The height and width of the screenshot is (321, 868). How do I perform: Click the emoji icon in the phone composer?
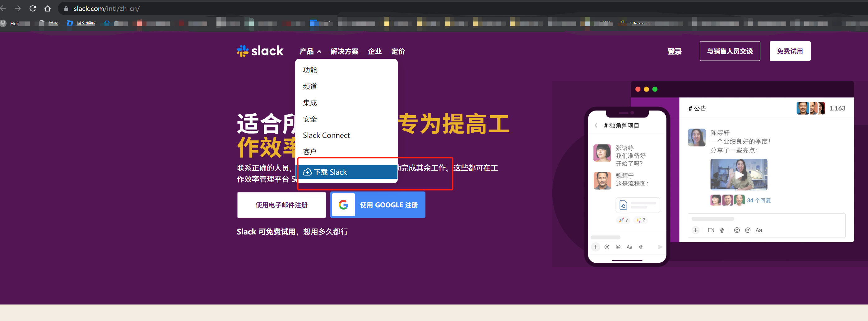tap(607, 247)
